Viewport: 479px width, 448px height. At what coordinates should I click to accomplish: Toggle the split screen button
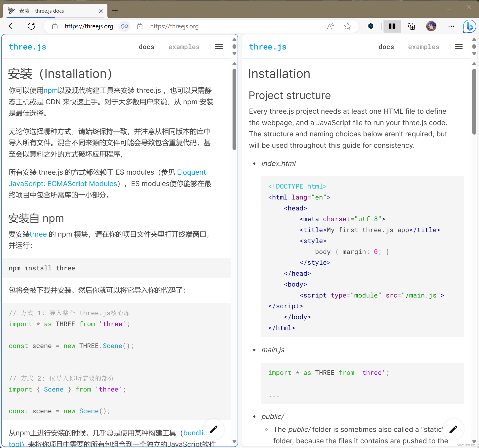pyautogui.click(x=392, y=26)
